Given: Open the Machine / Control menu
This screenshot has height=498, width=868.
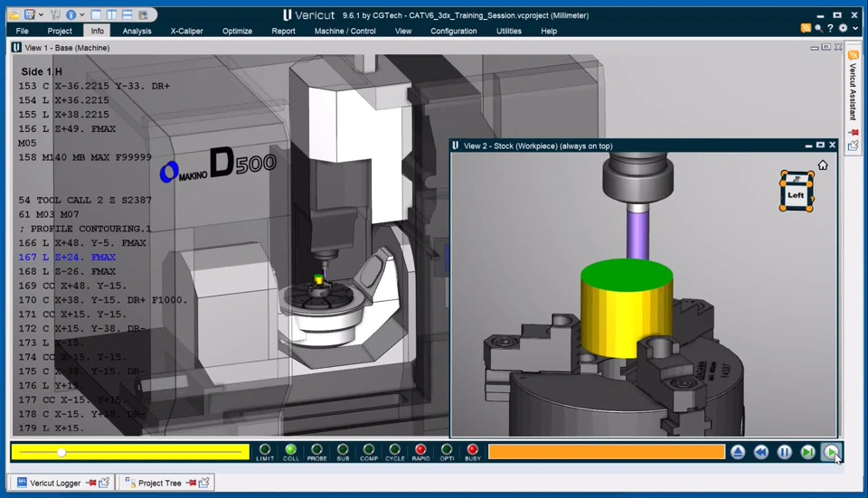Looking at the screenshot, I should 344,31.
